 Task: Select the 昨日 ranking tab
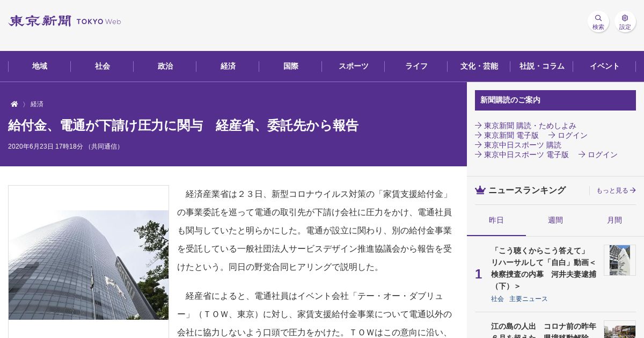pyautogui.click(x=496, y=221)
